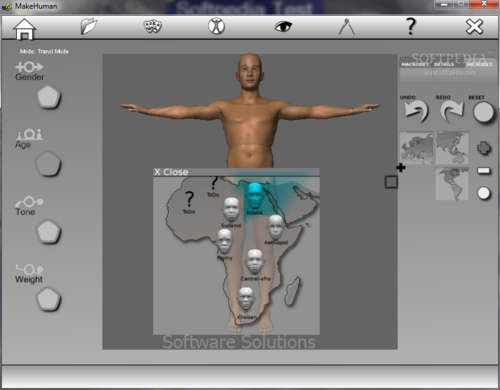Adjust the Gender pentagon control
The image size is (500, 390).
[x=49, y=97]
